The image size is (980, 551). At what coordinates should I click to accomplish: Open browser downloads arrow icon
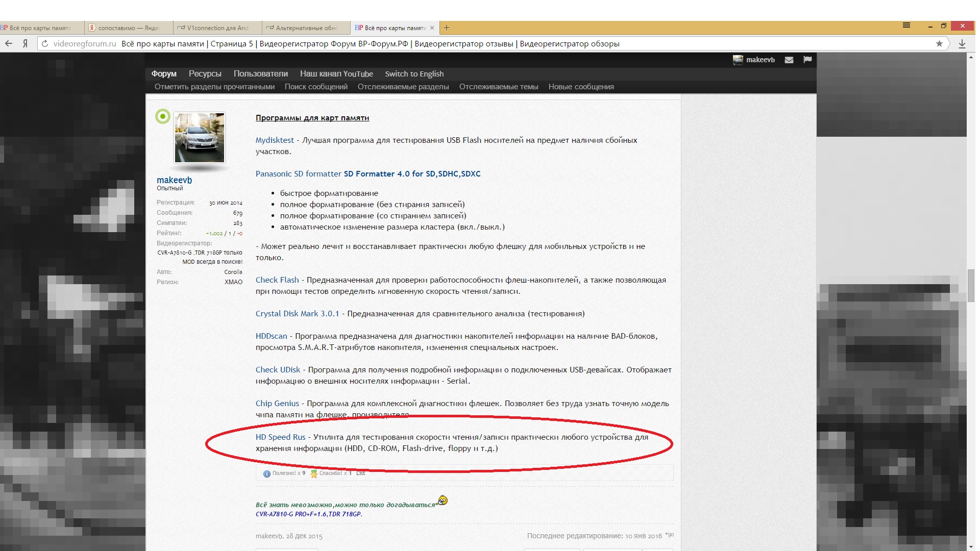pyautogui.click(x=962, y=44)
